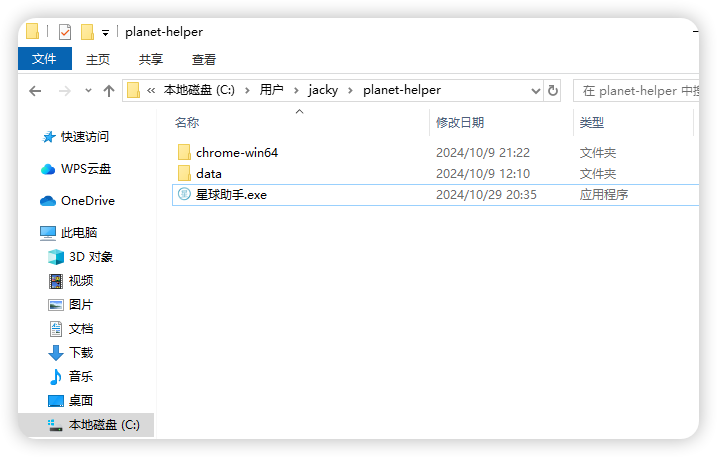Go up one folder level

[109, 91]
